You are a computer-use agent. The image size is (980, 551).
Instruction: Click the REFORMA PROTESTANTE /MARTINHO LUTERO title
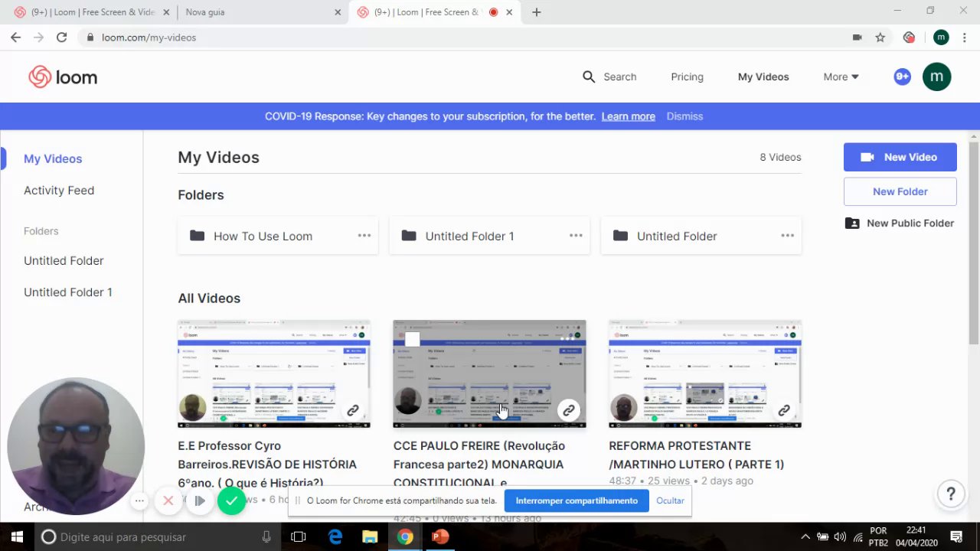(x=697, y=455)
